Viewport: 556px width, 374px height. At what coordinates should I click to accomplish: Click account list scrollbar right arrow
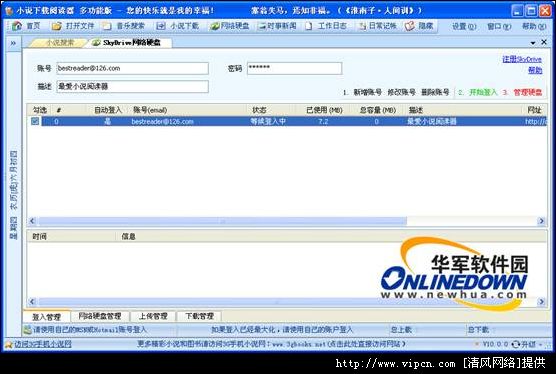coord(541,221)
